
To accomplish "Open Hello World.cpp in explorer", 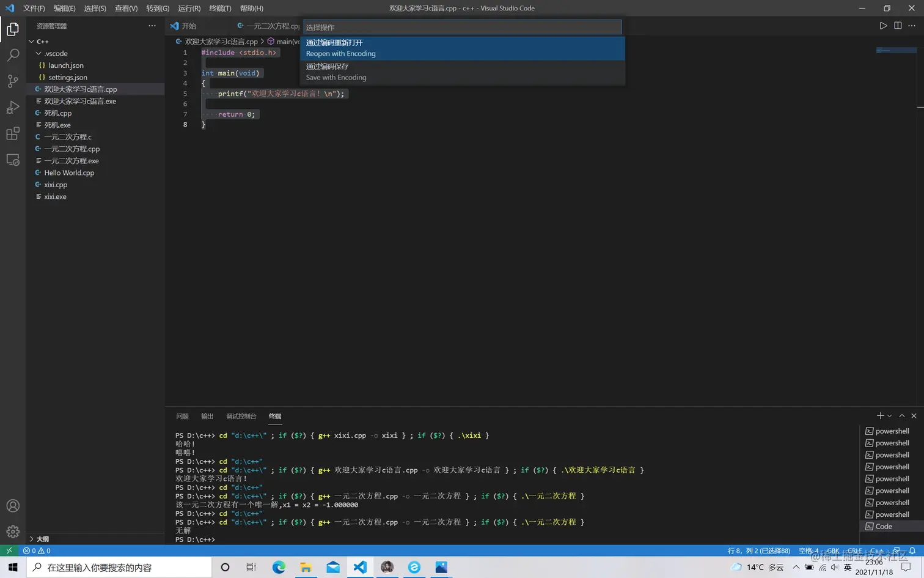I will (69, 173).
